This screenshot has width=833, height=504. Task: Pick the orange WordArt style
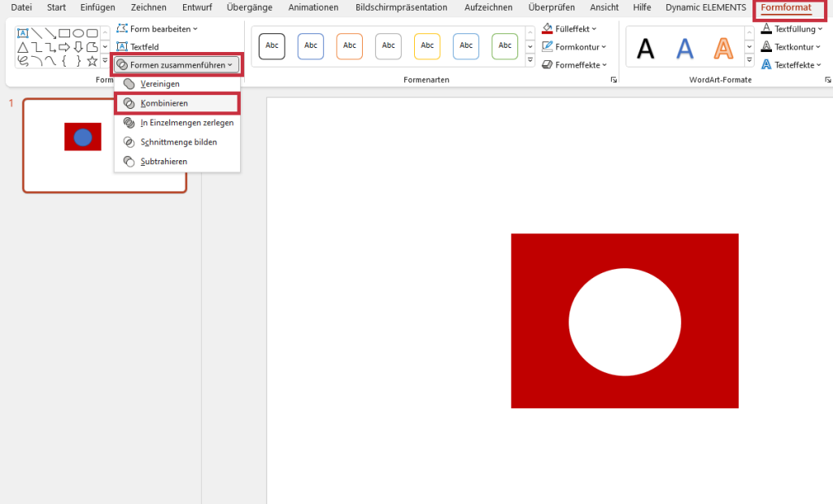[x=723, y=49]
